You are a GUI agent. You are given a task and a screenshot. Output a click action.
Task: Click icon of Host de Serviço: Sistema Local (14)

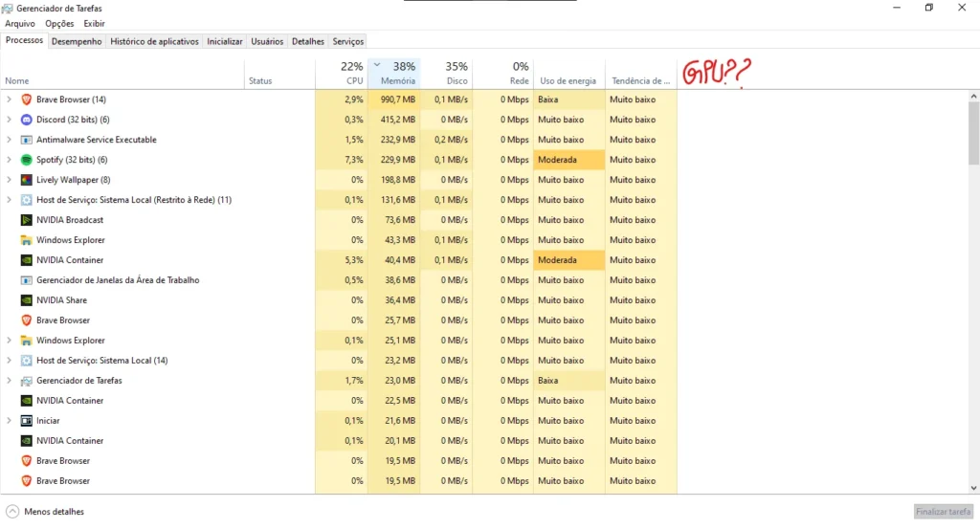coord(26,361)
